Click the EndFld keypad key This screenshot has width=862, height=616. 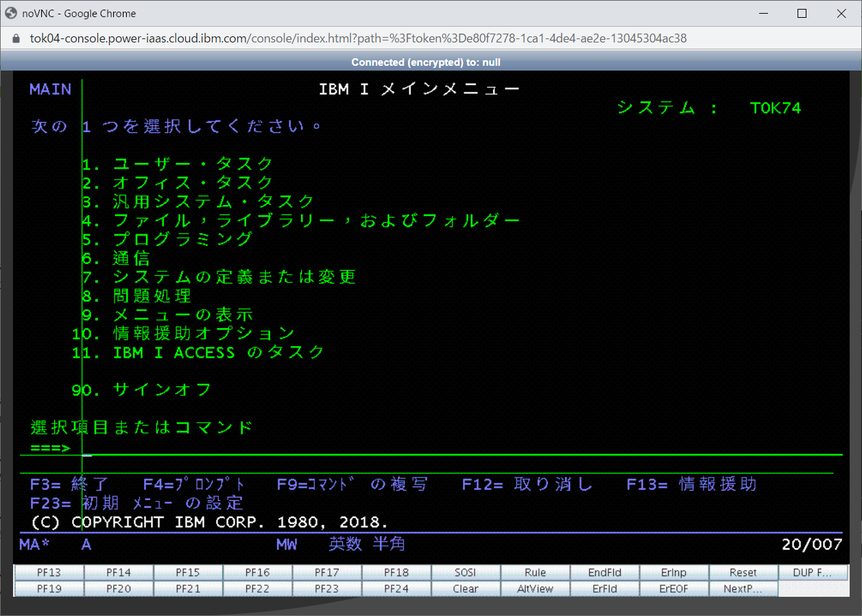[x=603, y=572]
